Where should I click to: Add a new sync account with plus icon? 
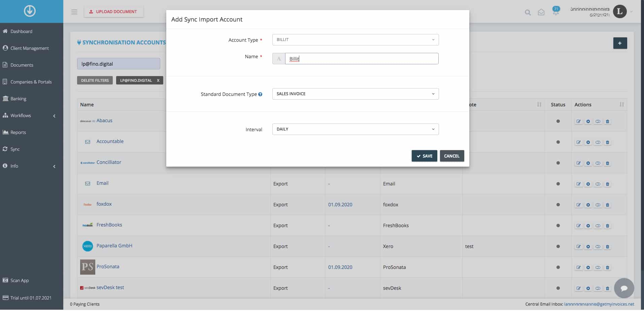point(620,43)
